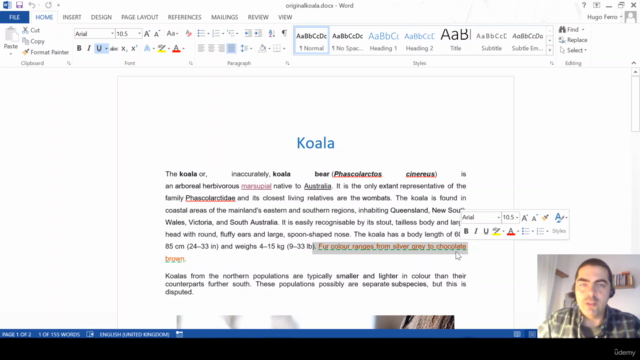Apply the ribbon font color

coord(176,49)
